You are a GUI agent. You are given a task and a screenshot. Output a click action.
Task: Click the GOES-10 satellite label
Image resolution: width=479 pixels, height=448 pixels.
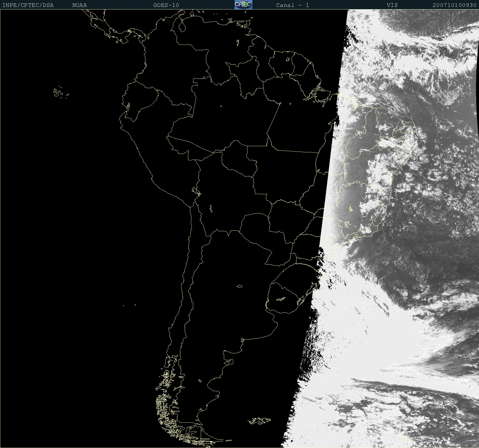[166, 5]
